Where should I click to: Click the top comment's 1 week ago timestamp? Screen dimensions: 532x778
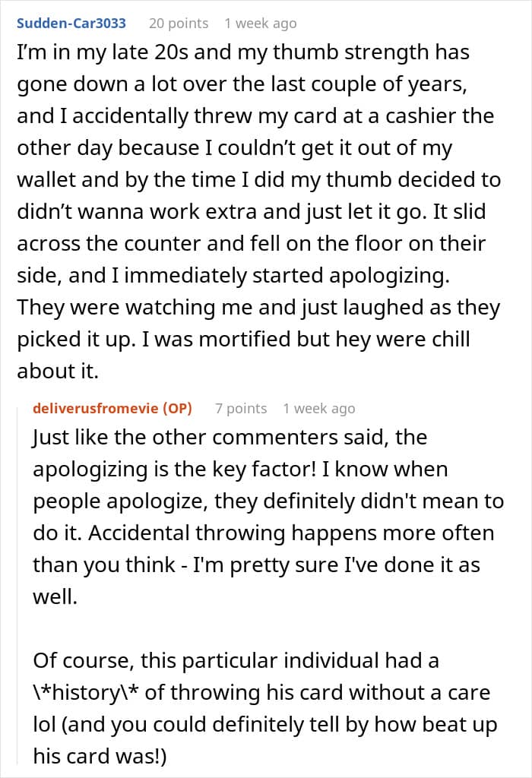click(261, 24)
